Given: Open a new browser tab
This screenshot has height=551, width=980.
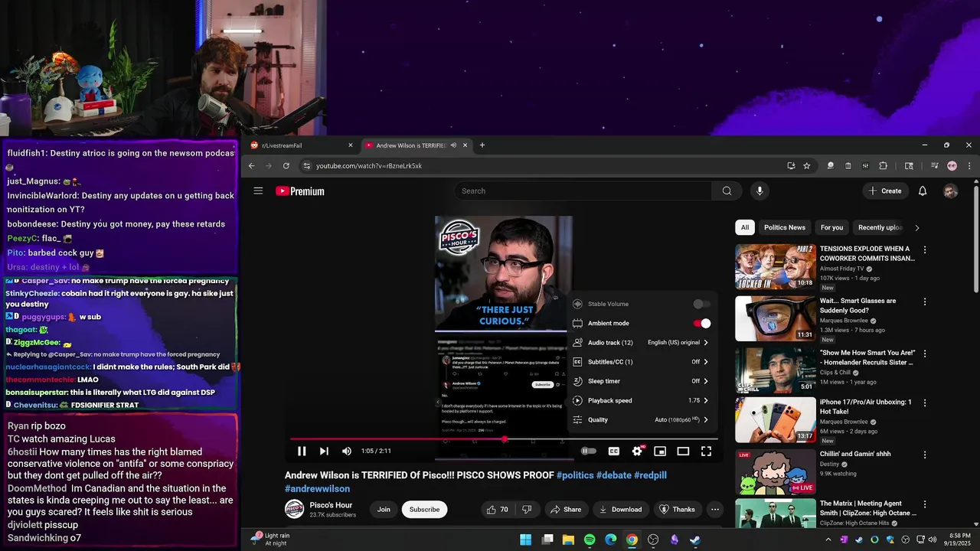Looking at the screenshot, I should pyautogui.click(x=482, y=145).
